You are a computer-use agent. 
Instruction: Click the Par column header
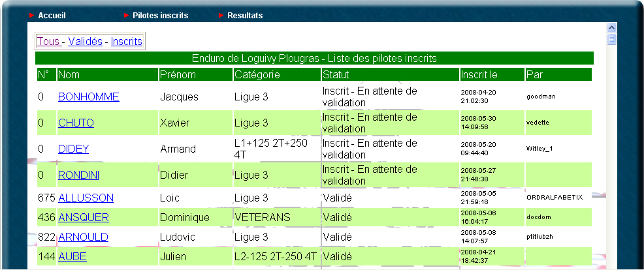(558, 75)
